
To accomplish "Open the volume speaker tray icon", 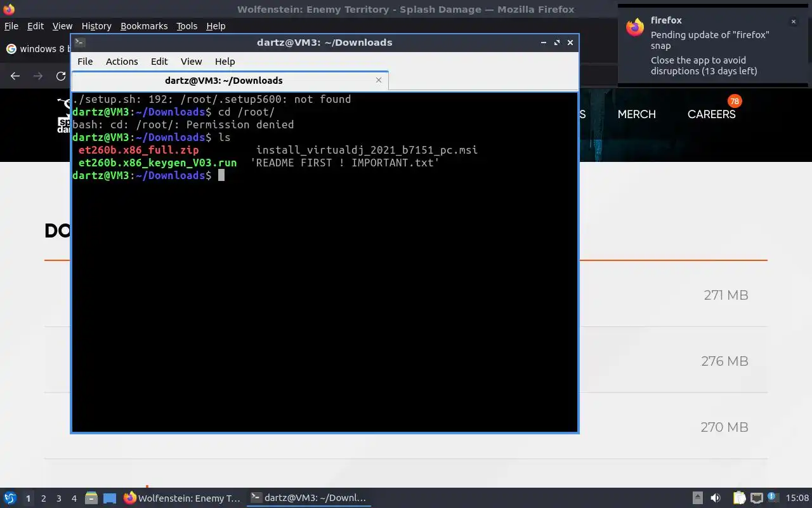I will click(x=716, y=498).
